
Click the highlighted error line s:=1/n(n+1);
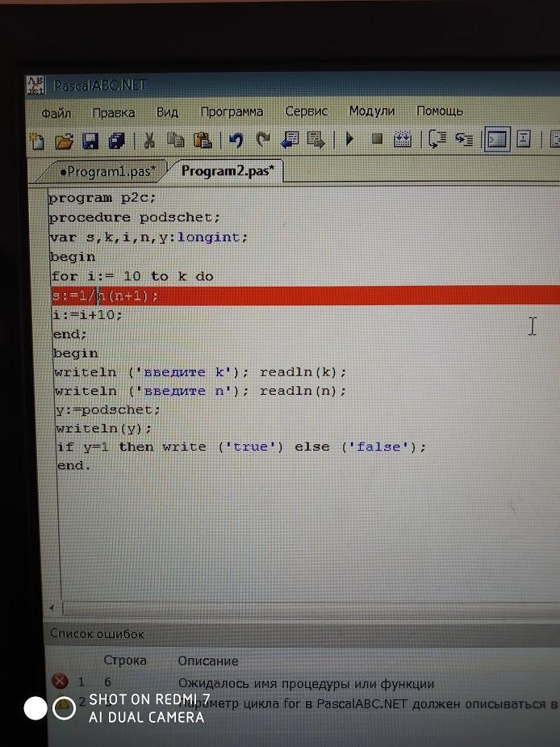point(305,296)
